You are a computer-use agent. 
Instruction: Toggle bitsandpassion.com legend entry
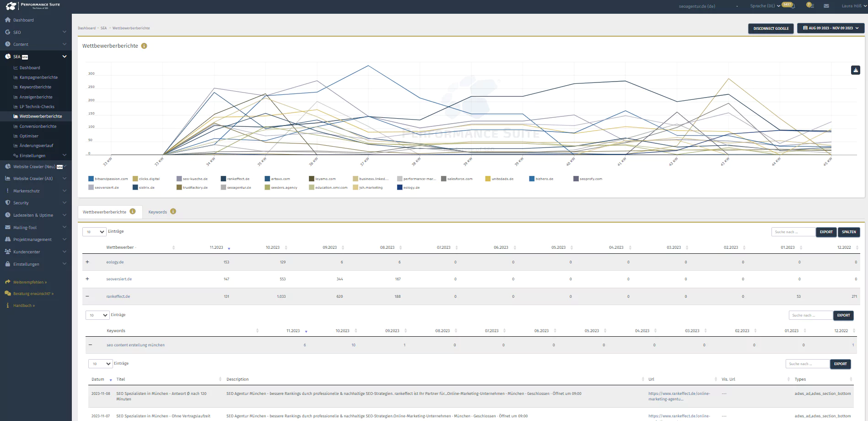108,179
